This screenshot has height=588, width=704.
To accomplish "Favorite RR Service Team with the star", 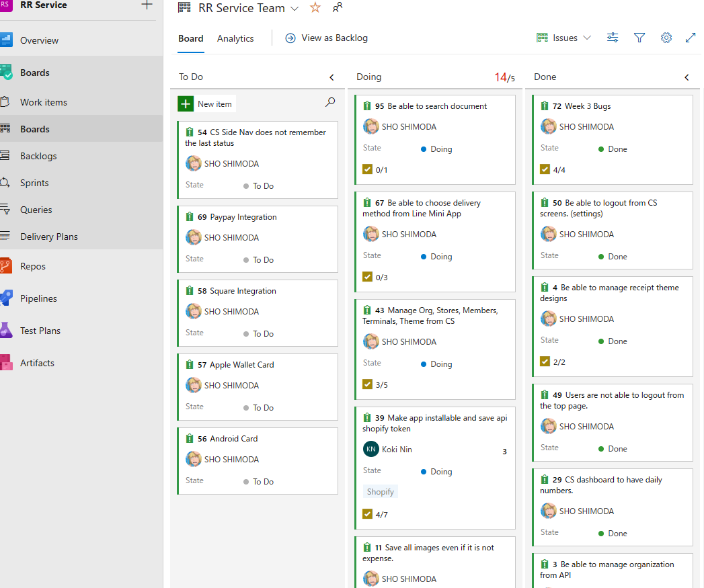I will 315,7.
